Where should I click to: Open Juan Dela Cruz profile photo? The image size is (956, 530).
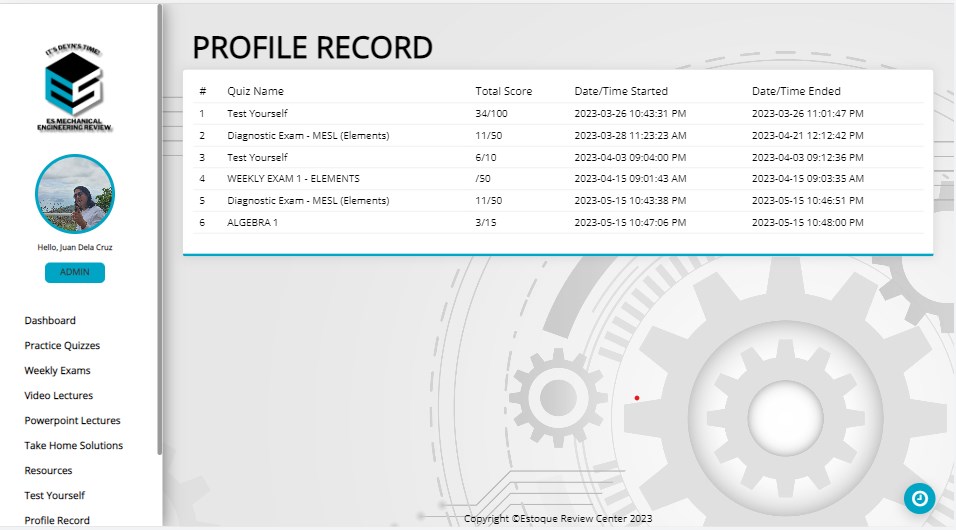point(75,194)
